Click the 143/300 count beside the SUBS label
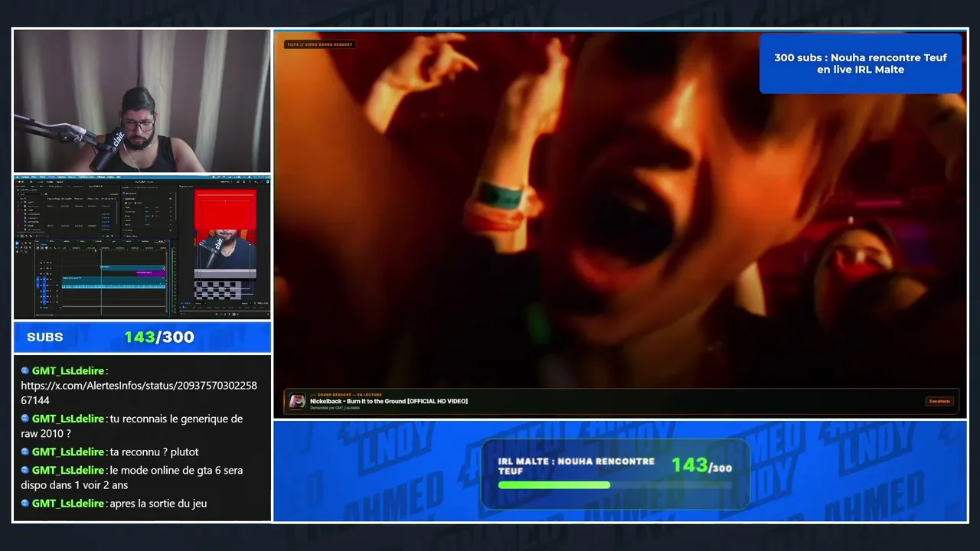980x551 pixels. (x=159, y=337)
